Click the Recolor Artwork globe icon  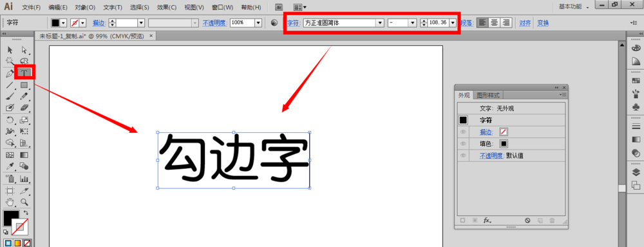(x=274, y=23)
